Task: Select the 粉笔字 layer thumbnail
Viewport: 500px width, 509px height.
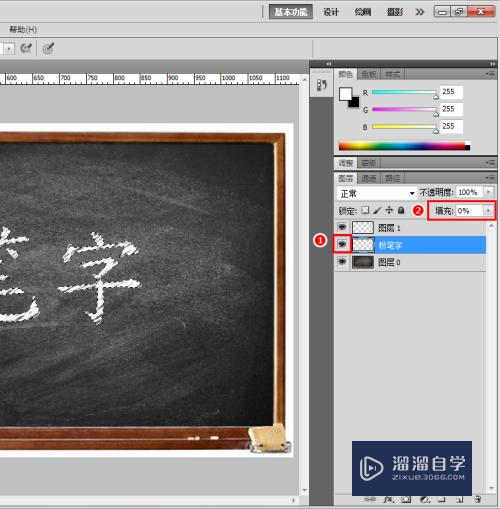Action: point(363,245)
